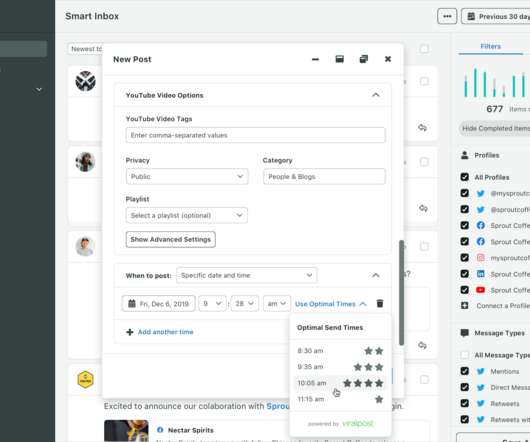Open the Previous 30 days date range
Image resolution: width=530 pixels, height=442 pixels.
496,16
